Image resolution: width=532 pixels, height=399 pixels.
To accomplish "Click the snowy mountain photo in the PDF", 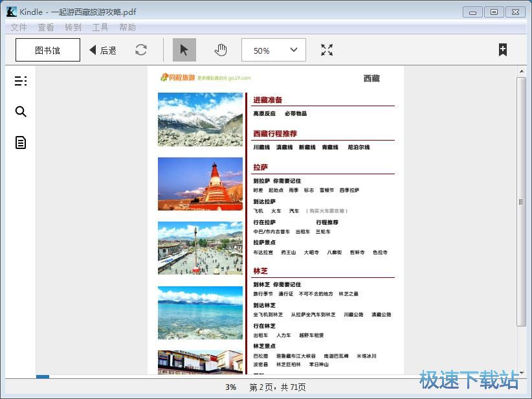I will coord(199,119).
